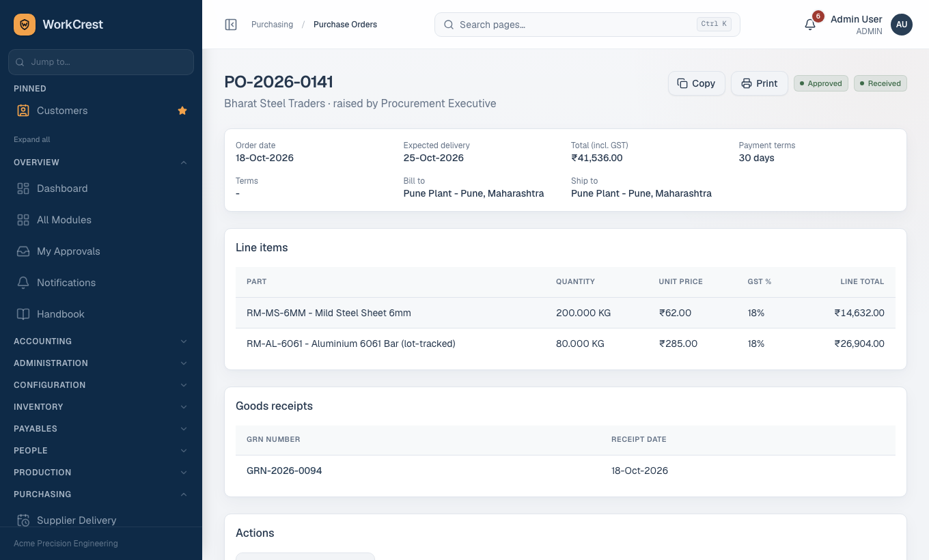Image resolution: width=929 pixels, height=560 pixels.
Task: Focus the Search pages field
Action: (587, 25)
